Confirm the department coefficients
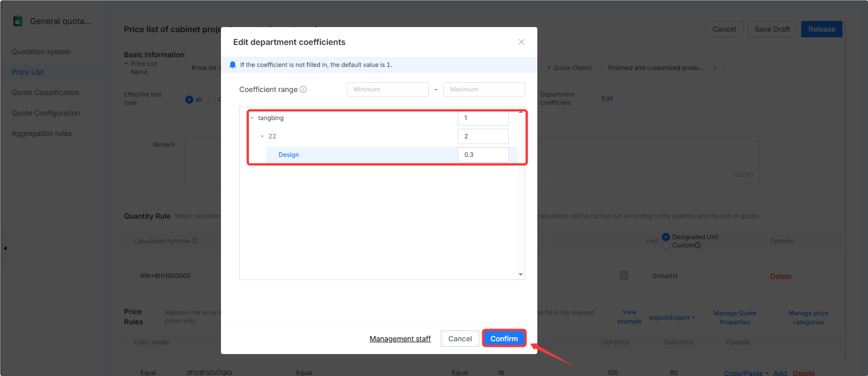Screen dimensions: 868x376 504,339
